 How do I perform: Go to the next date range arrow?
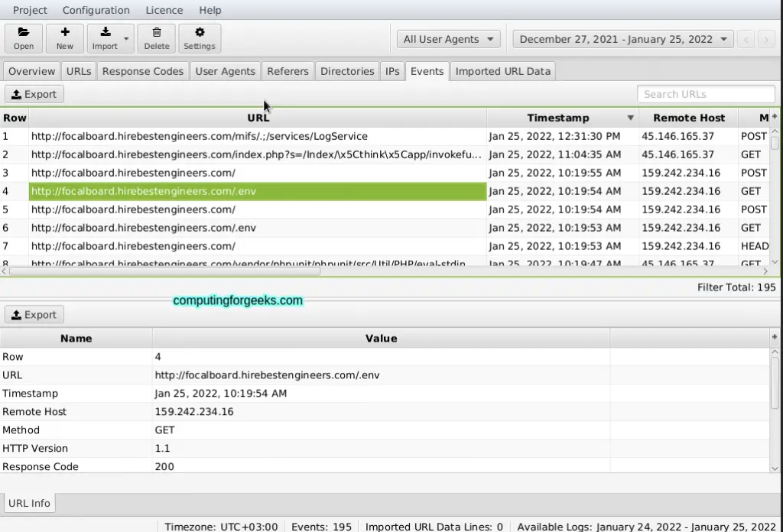coord(766,40)
